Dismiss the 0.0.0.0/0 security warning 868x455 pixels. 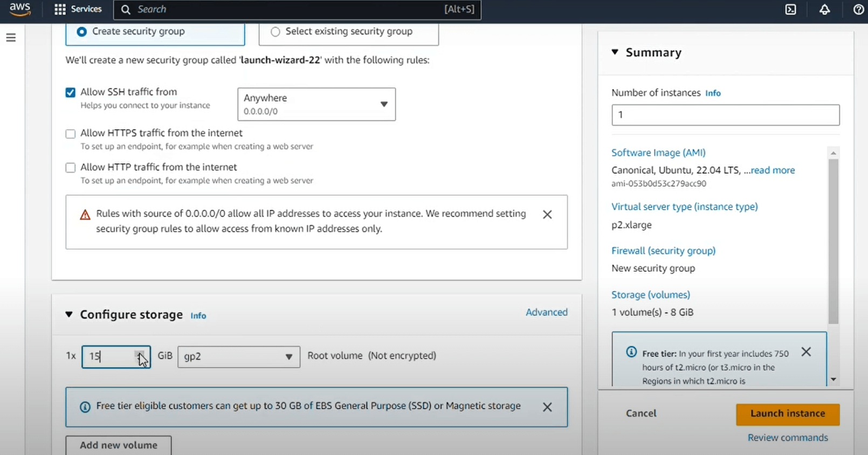(547, 215)
